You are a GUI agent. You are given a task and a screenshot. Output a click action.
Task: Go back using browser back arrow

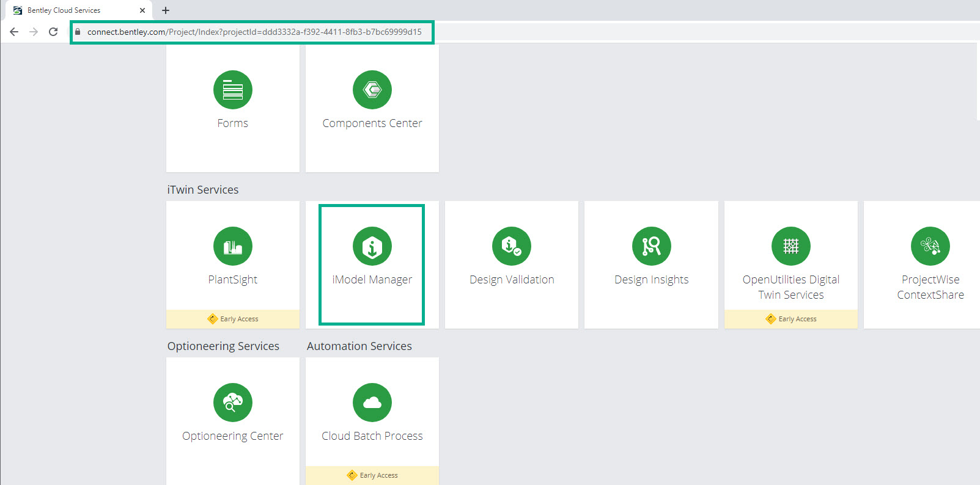click(x=14, y=32)
